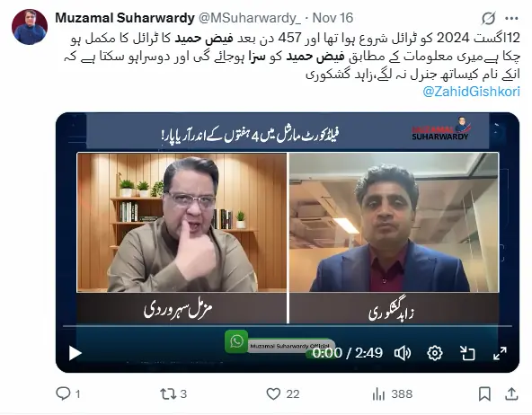Viewport: 532px width, 415px height.
Task: Open video settings gear
Action: pos(435,353)
